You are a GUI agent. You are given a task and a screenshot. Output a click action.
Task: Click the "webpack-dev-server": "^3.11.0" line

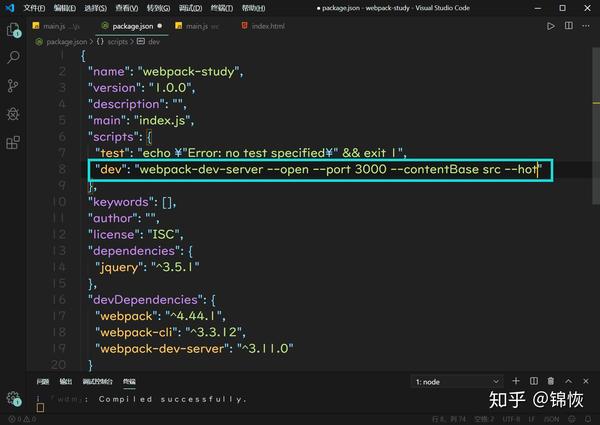click(x=194, y=348)
